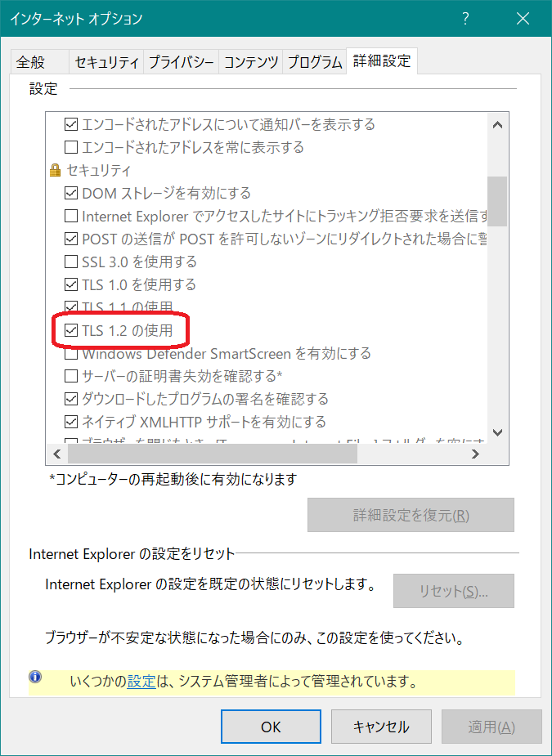Toggle ダウンロードしたプログラムの署名を確認する checkbox
552x756 pixels.
coord(71,399)
